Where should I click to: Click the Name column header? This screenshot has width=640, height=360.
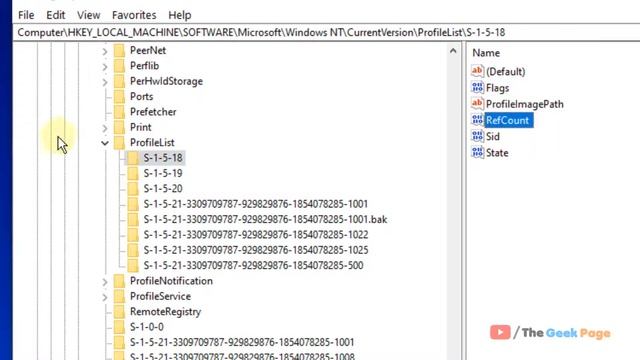click(x=486, y=53)
